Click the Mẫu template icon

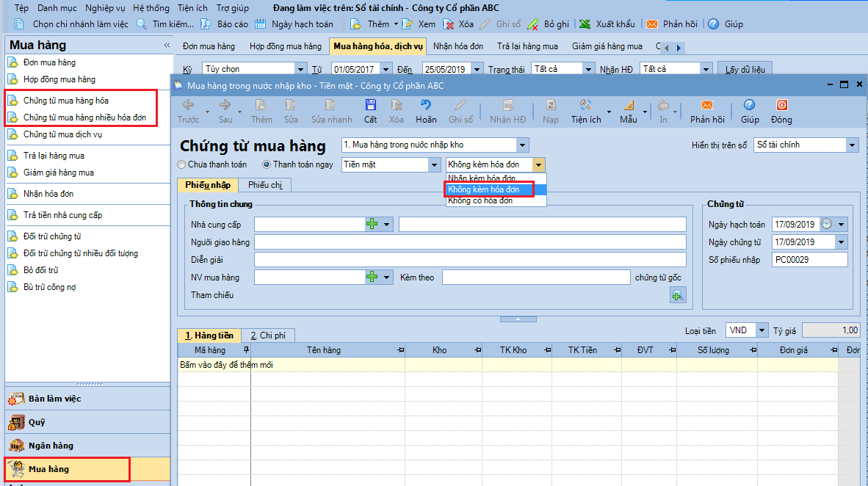[x=629, y=105]
